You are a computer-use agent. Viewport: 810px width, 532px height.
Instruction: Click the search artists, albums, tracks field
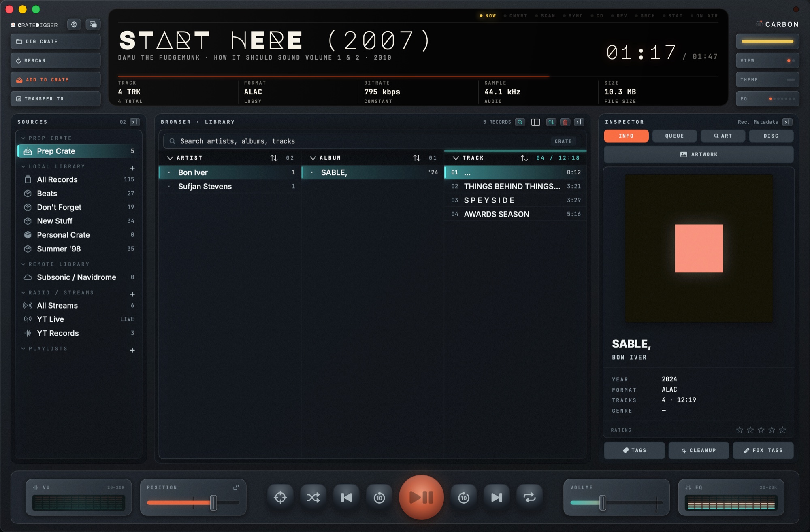point(372,141)
